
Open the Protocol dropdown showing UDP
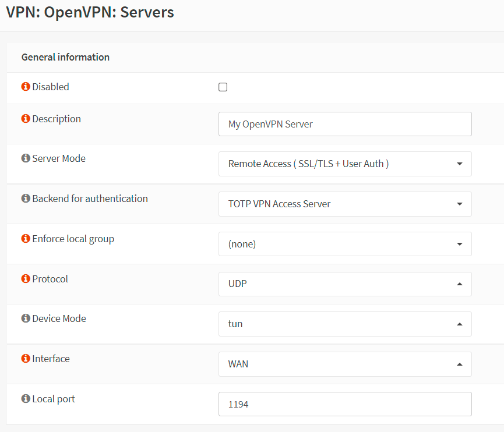point(345,284)
